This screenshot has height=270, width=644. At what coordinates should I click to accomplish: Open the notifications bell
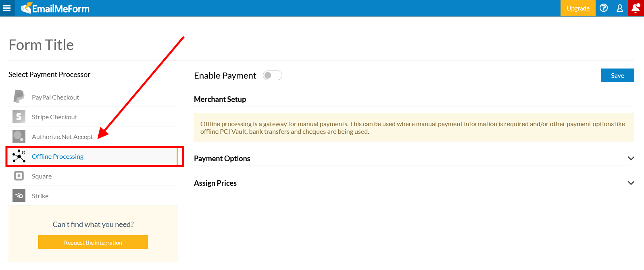click(636, 8)
